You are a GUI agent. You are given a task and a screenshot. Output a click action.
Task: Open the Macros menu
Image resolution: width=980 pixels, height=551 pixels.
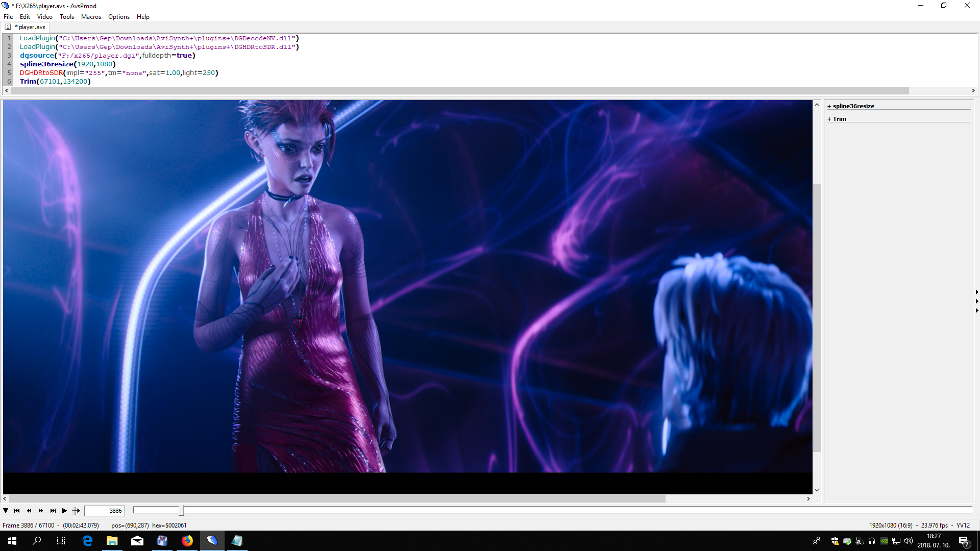pyautogui.click(x=91, y=17)
